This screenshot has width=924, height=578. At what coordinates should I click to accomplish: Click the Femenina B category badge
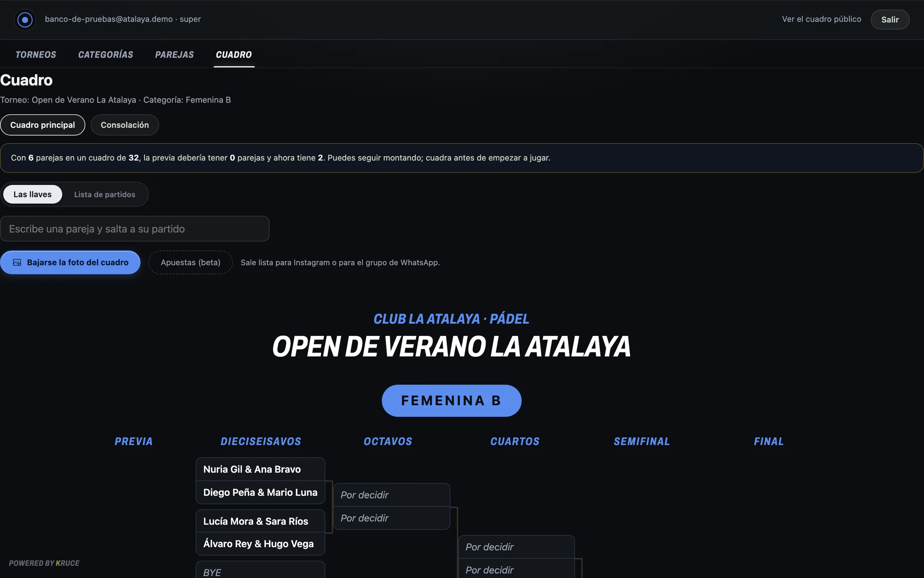point(452,400)
